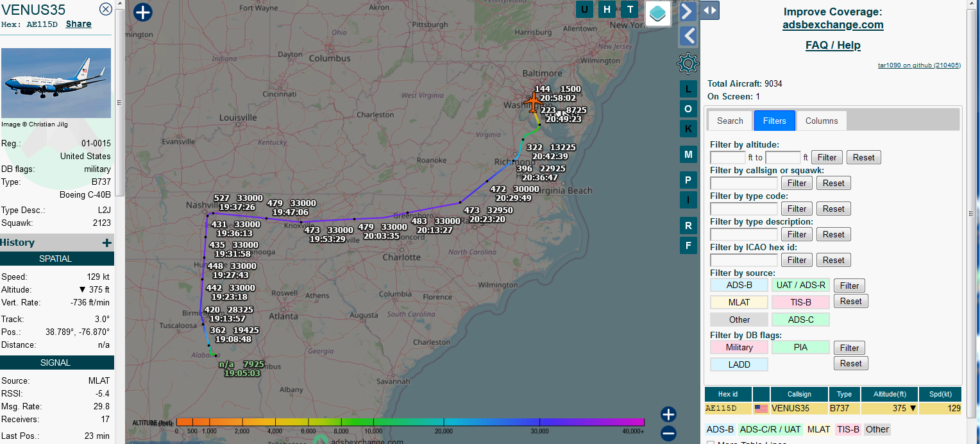Click the left chevron arrow button
980x444 pixels.
[688, 35]
